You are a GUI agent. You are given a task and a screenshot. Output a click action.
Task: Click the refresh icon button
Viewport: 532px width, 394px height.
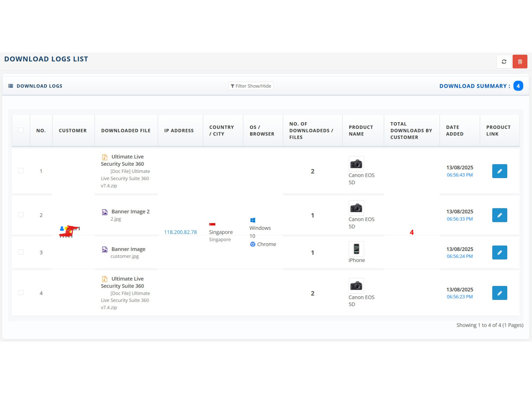504,61
